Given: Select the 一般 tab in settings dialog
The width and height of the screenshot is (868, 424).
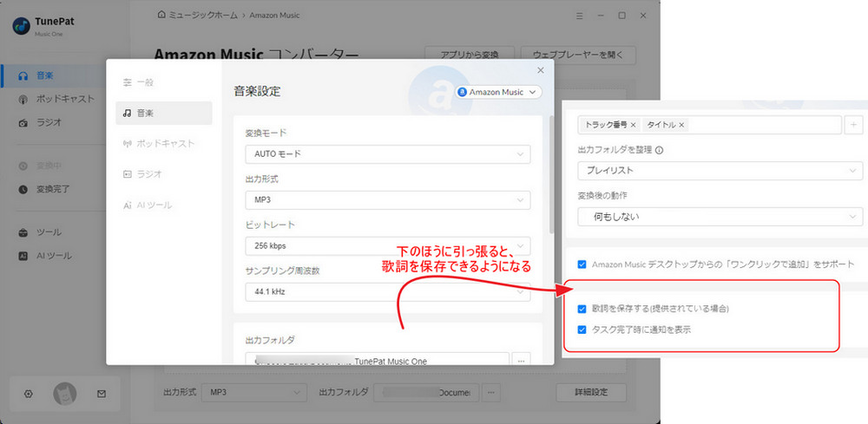Looking at the screenshot, I should point(164,82).
